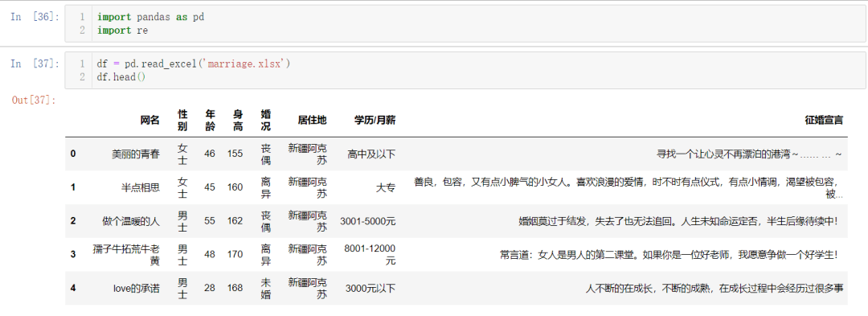Click the Out[37] output prompt
This screenshot has width=868, height=316.
pyautogui.click(x=33, y=101)
